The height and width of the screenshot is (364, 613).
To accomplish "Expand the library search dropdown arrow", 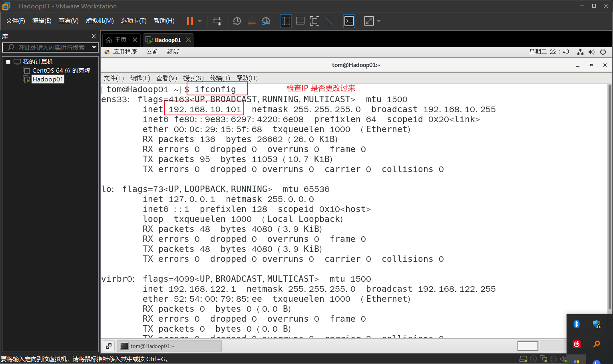I will pos(94,47).
